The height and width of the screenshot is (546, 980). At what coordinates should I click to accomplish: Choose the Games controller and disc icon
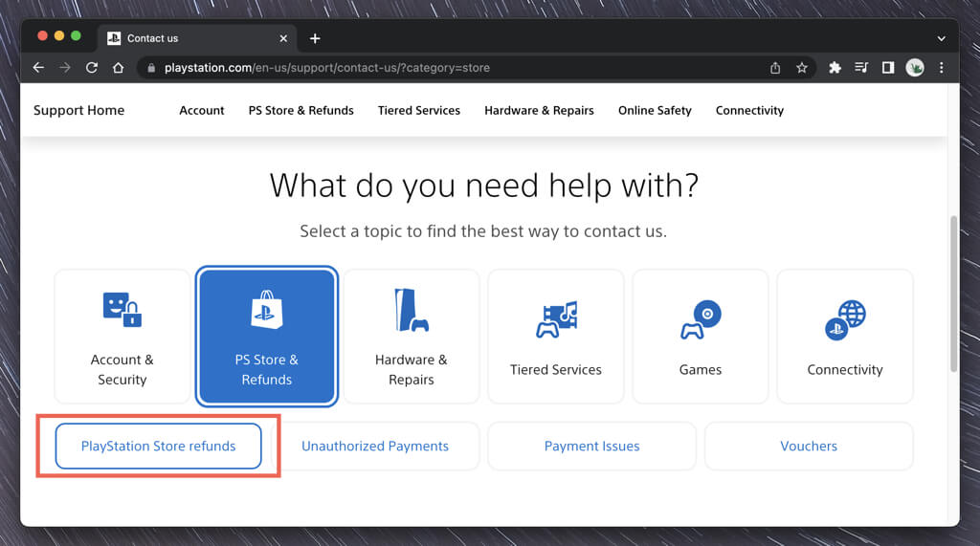click(x=701, y=319)
